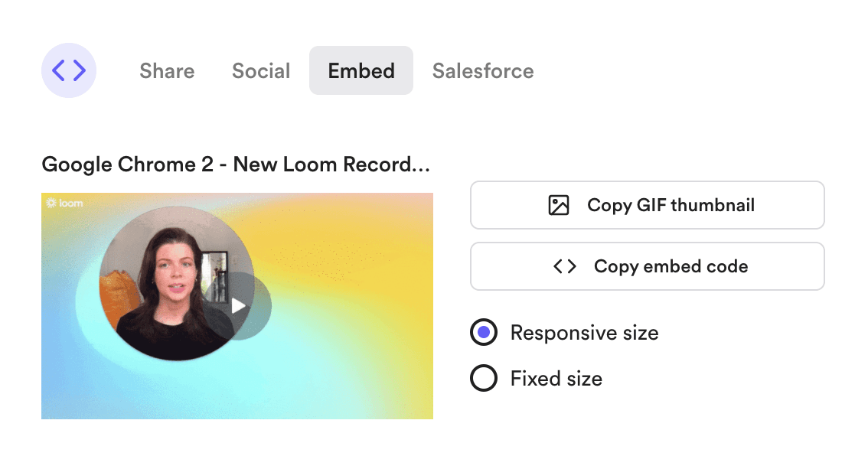Viewport: 868px width, 456px height.
Task: Click the Google Chrome 2 recording title
Action: pyautogui.click(x=236, y=164)
